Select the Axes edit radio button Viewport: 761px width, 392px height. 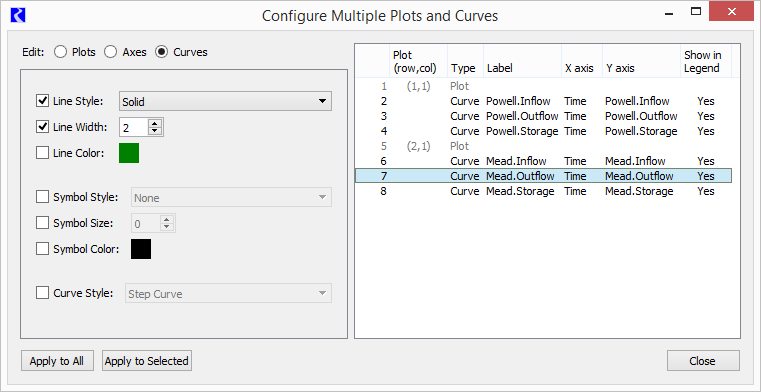click(111, 52)
